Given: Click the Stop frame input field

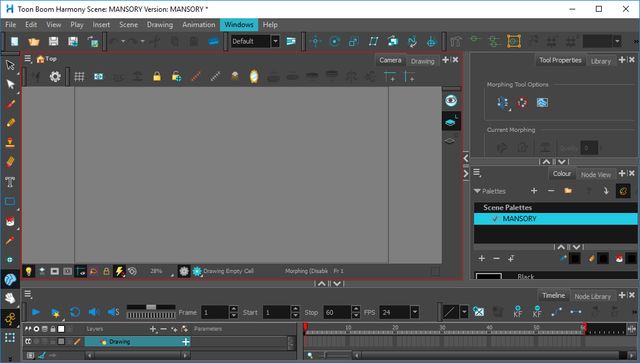Looking at the screenshot, I should point(337,312).
